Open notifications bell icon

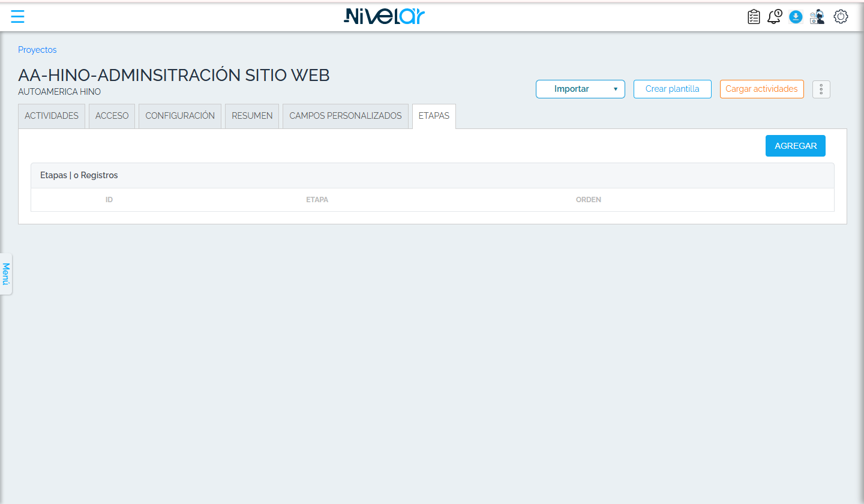coord(775,17)
